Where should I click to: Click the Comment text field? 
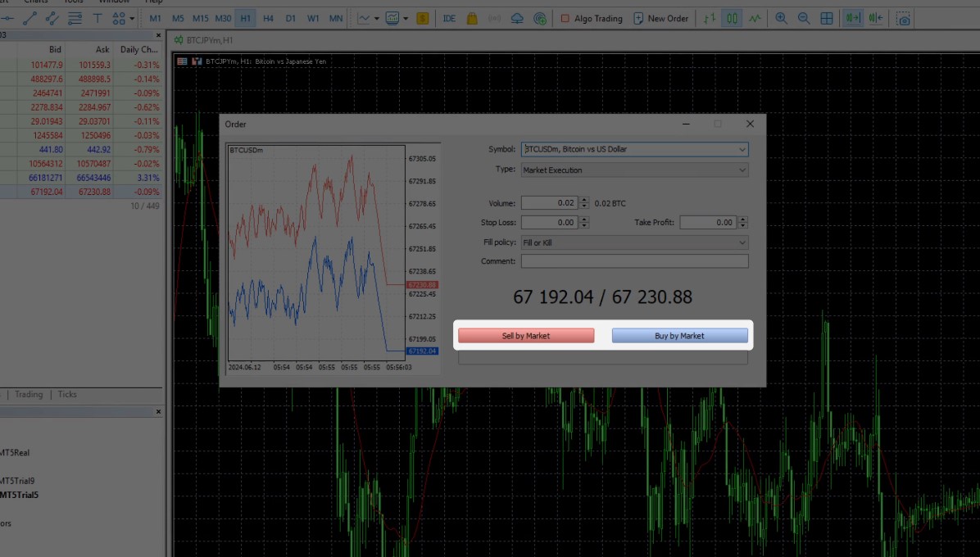pos(634,261)
